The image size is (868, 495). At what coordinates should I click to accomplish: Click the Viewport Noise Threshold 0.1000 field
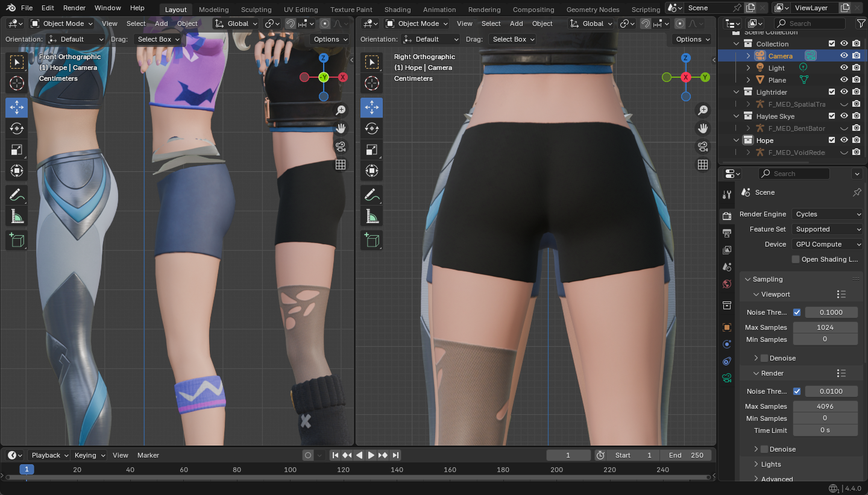831,312
